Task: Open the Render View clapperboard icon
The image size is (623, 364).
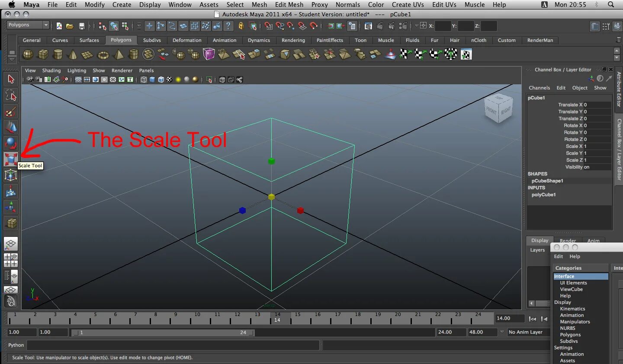Action: click(x=368, y=26)
